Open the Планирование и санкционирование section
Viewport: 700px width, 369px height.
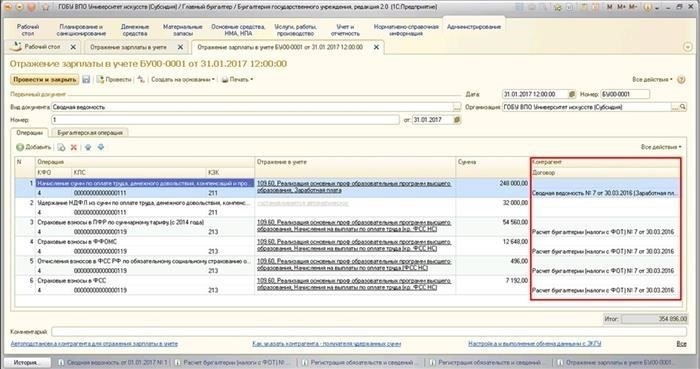pyautogui.click(x=81, y=30)
